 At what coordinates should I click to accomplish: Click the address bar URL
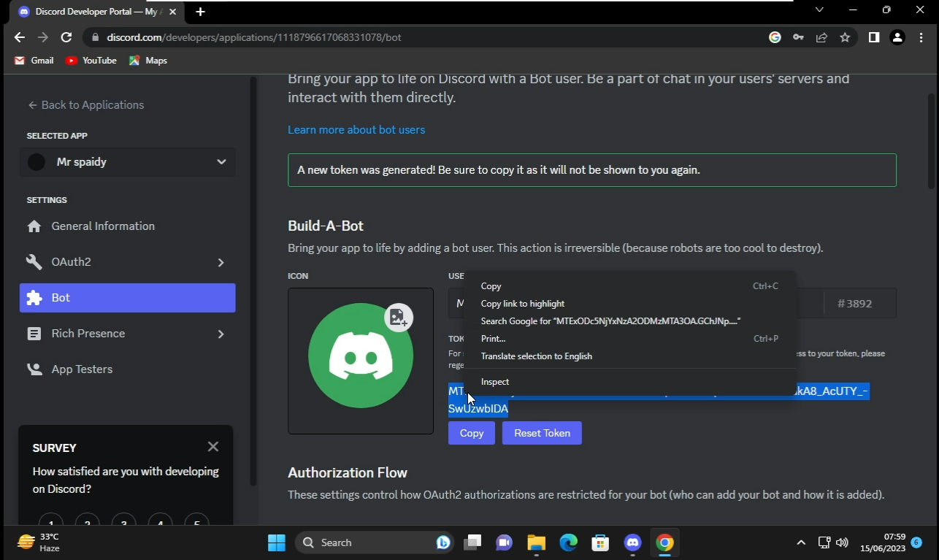point(254,37)
